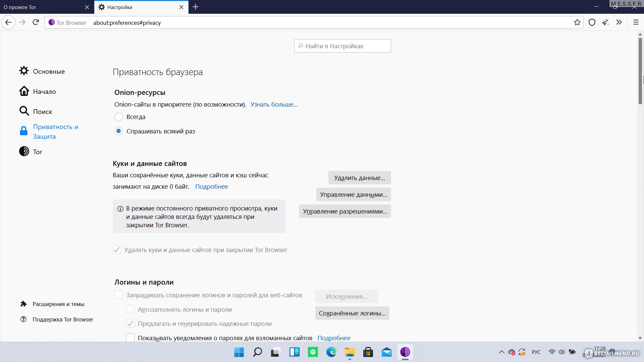Open Расширения и темы section
The image size is (644, 362).
[x=58, y=304]
